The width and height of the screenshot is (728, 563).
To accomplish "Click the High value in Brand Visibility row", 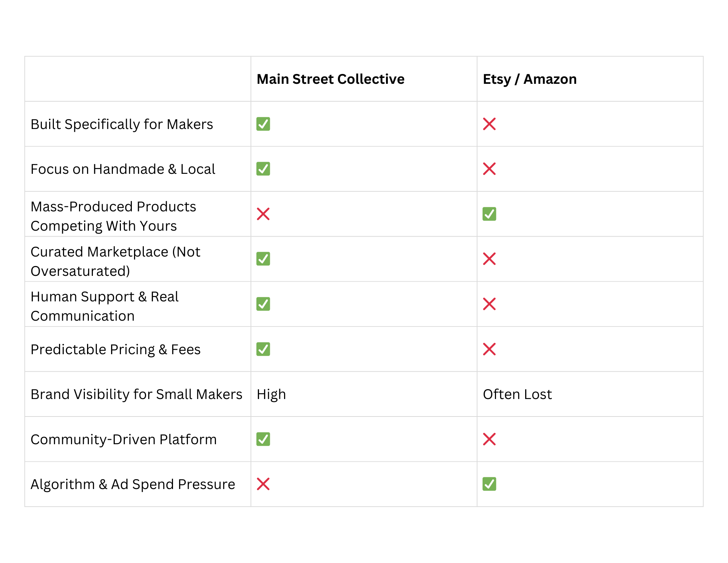I will 271,394.
